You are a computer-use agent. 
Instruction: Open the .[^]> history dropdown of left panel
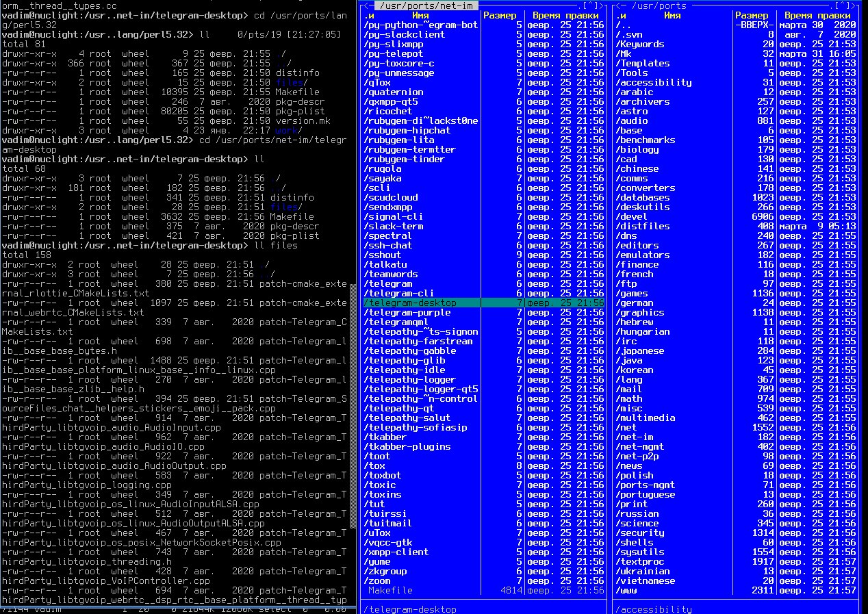click(591, 5)
